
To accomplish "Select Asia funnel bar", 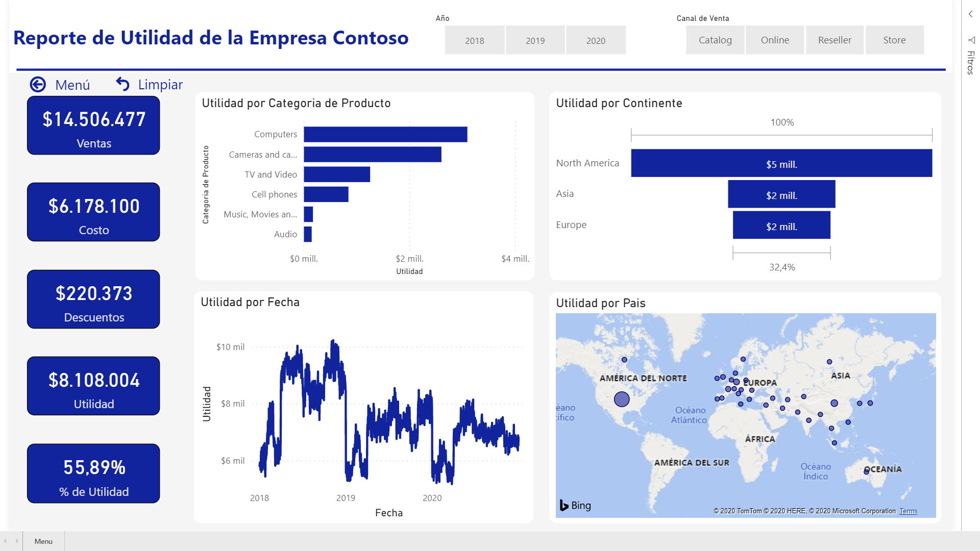I will click(x=781, y=194).
